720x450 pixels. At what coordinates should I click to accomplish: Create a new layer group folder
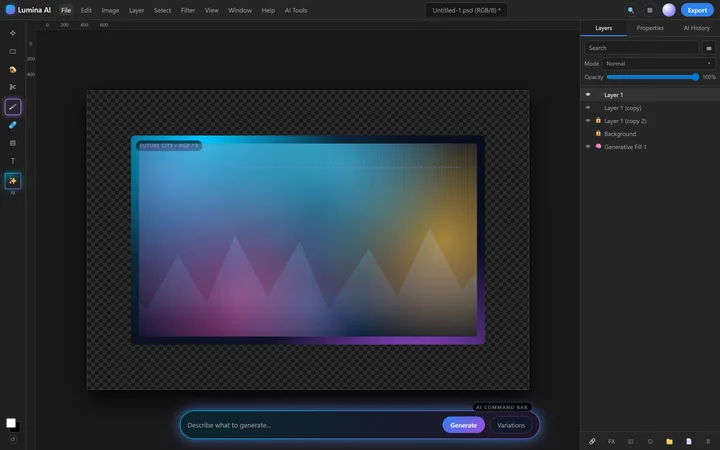(x=670, y=441)
